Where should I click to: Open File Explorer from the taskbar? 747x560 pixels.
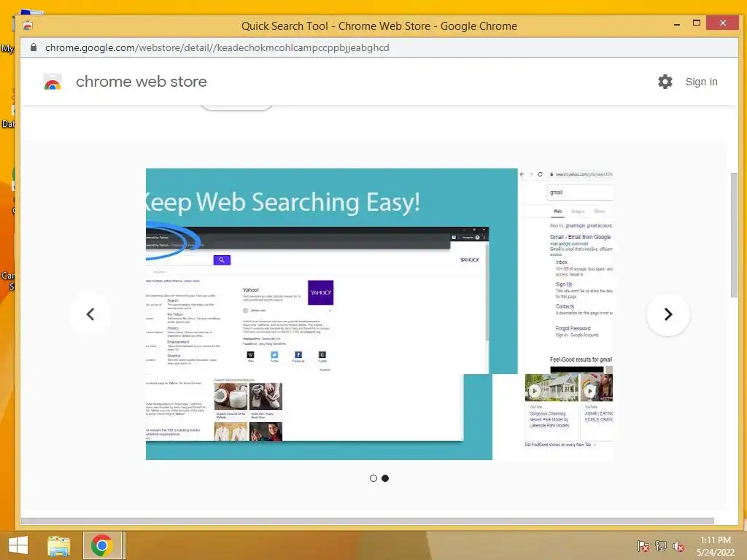point(59,545)
